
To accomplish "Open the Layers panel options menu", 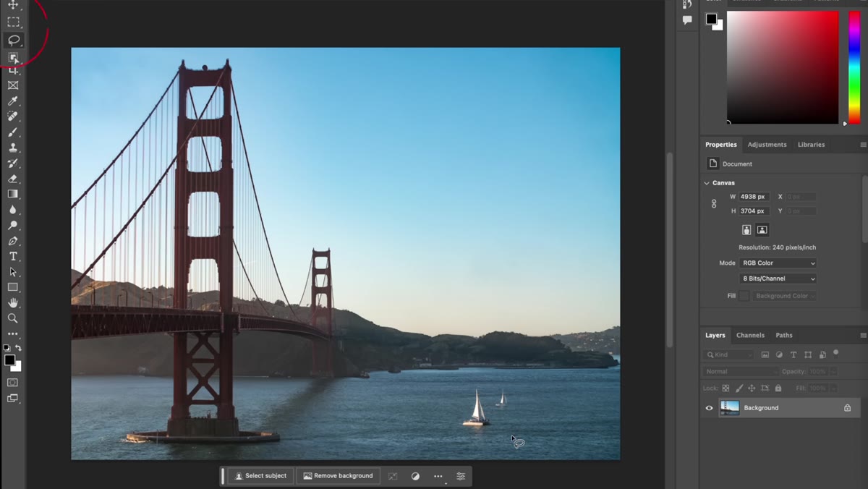I will pyautogui.click(x=863, y=336).
